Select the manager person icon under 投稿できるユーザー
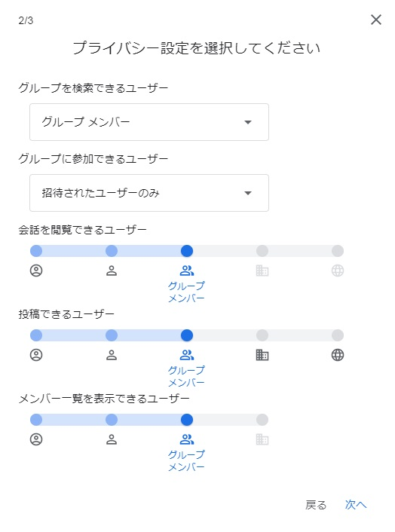Image resolution: width=395 pixels, height=532 pixels. pos(112,355)
